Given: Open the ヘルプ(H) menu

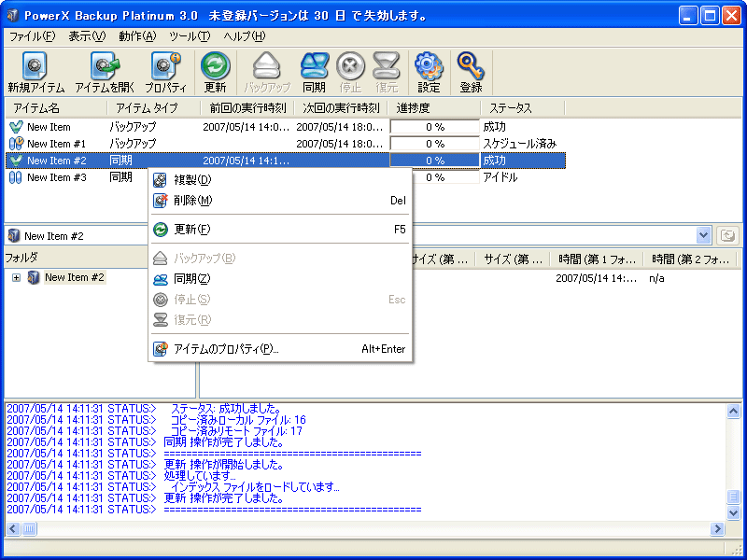Looking at the screenshot, I should [245, 36].
